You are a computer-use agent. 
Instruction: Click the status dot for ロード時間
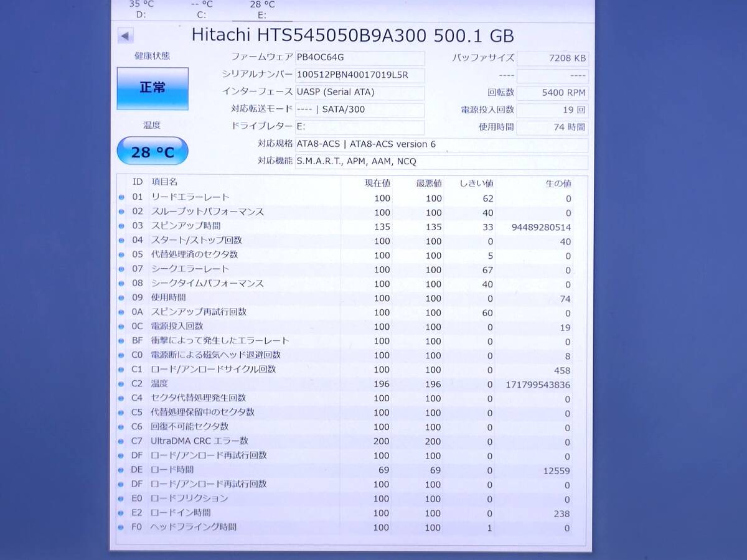click(121, 470)
